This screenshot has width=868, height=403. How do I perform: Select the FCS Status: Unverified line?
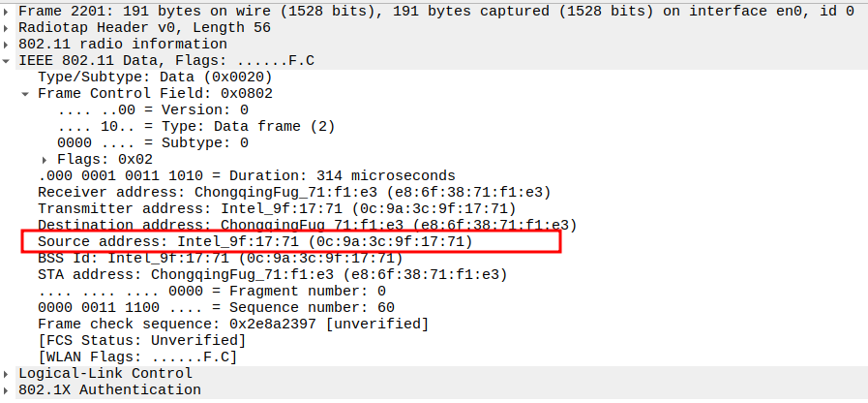click(141, 340)
